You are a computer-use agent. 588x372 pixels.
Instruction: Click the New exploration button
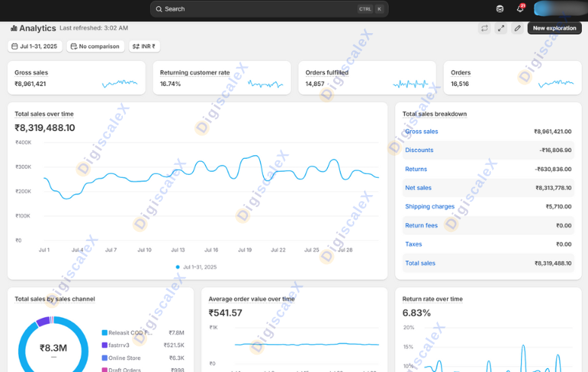[554, 28]
